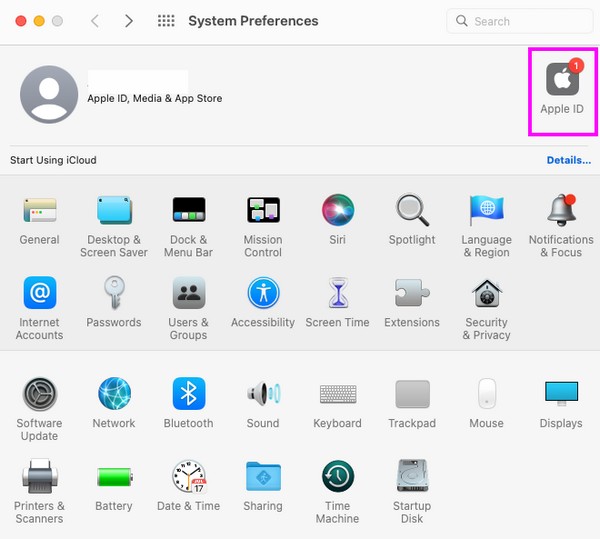The image size is (600, 539).
Task: Open Startup Disk preferences
Action: click(x=412, y=476)
